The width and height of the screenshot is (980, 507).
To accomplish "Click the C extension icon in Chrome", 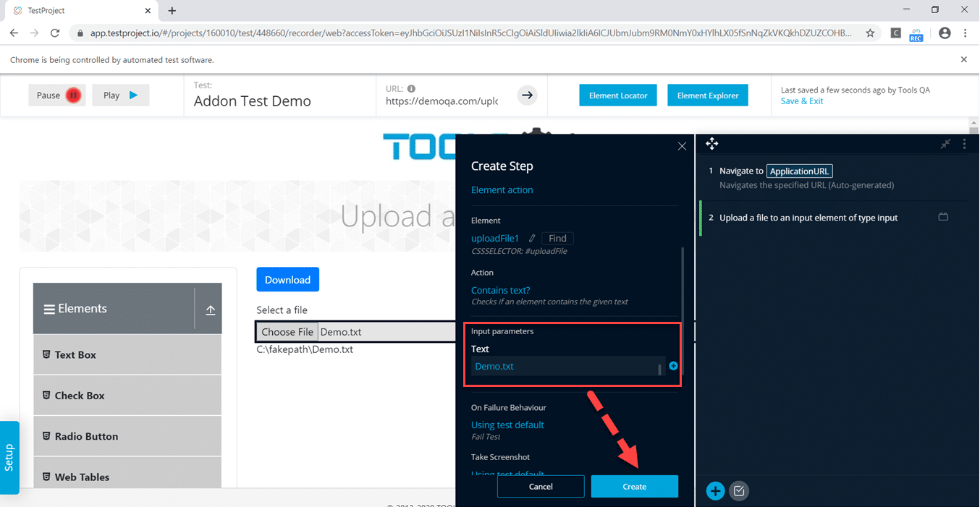I will [895, 33].
